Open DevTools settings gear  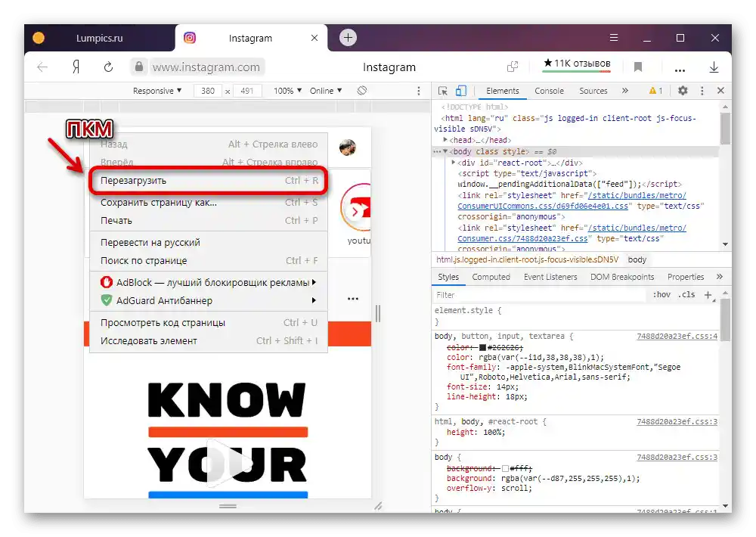point(683,90)
